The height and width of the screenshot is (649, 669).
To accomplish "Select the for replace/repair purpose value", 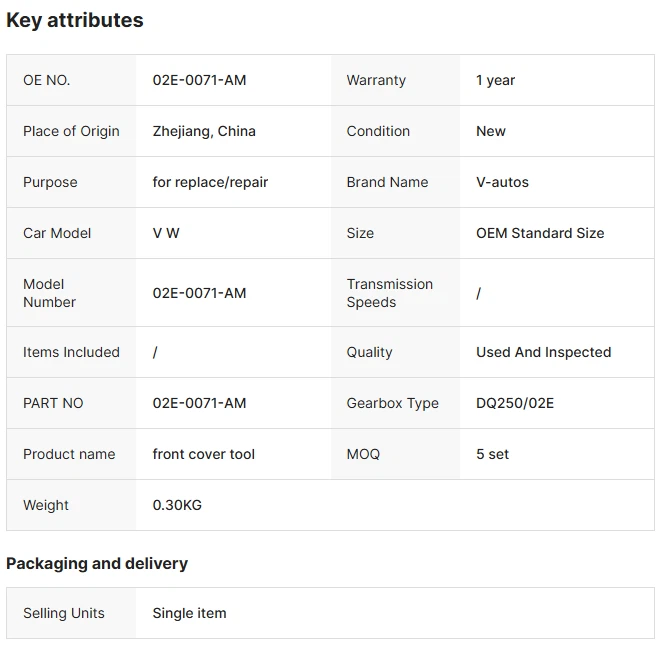I will coord(210,182).
